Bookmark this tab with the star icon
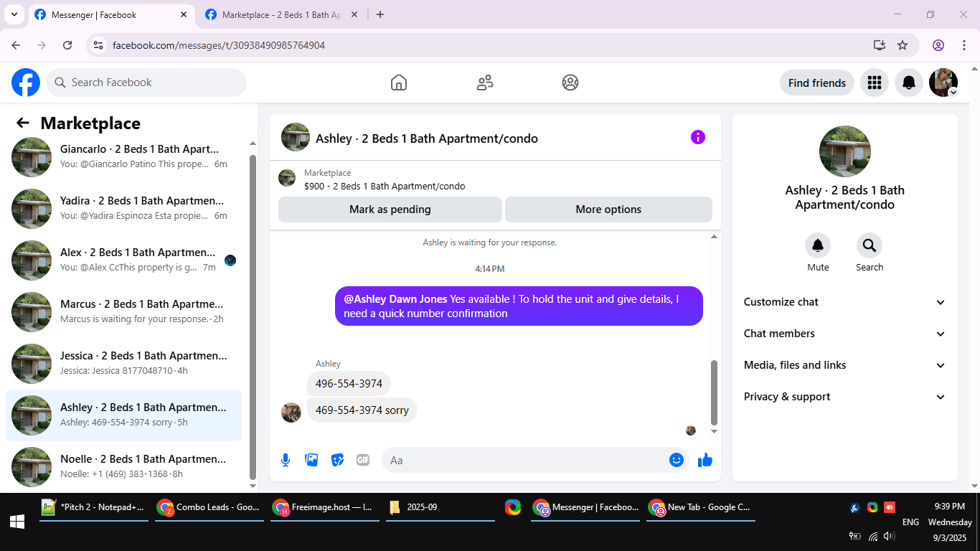 [x=903, y=45]
